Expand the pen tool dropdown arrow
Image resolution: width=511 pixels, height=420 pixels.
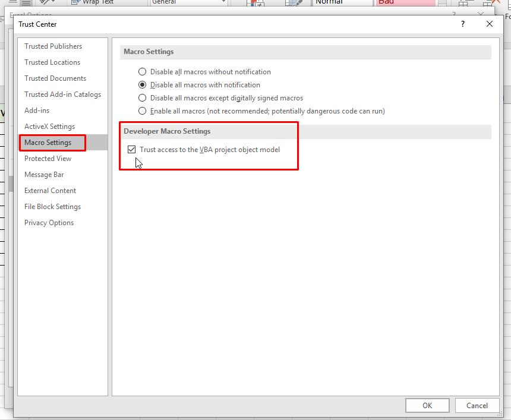click(x=52, y=2)
